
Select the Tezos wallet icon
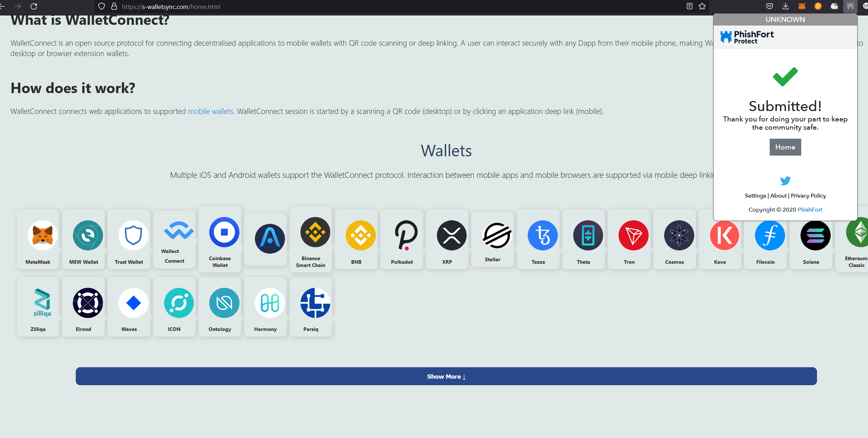[542, 236]
